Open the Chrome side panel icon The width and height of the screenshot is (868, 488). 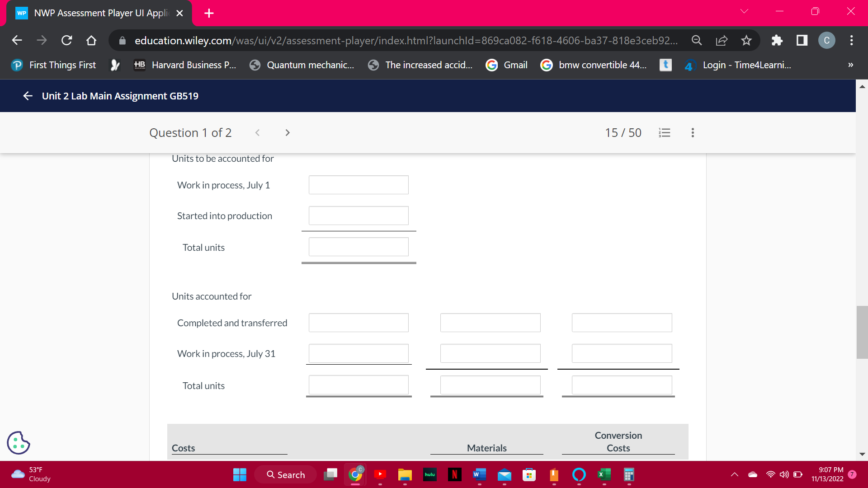802,41
